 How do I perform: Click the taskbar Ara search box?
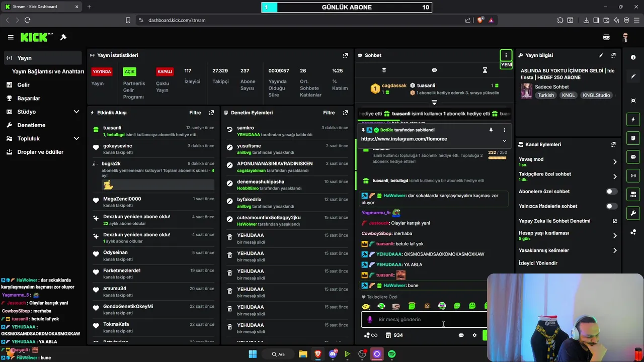(278, 354)
